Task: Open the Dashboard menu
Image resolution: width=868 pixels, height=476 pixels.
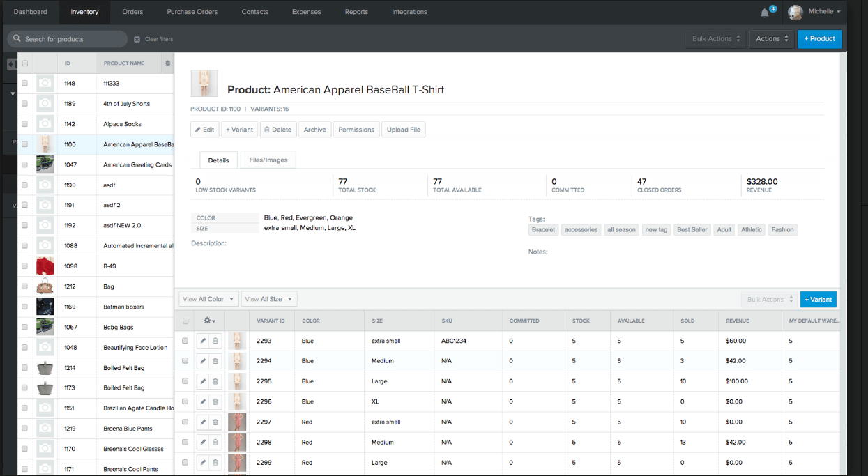Action: pyautogui.click(x=31, y=12)
